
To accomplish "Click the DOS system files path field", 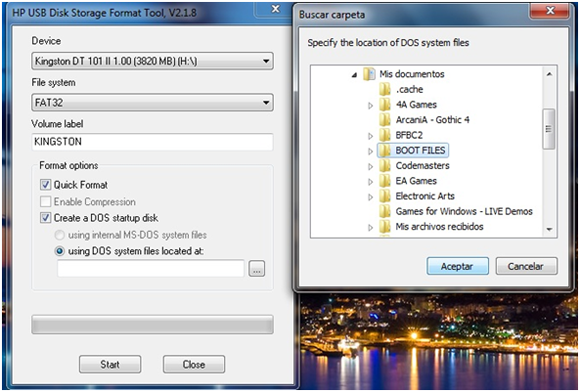I will pyautogui.click(x=151, y=268).
